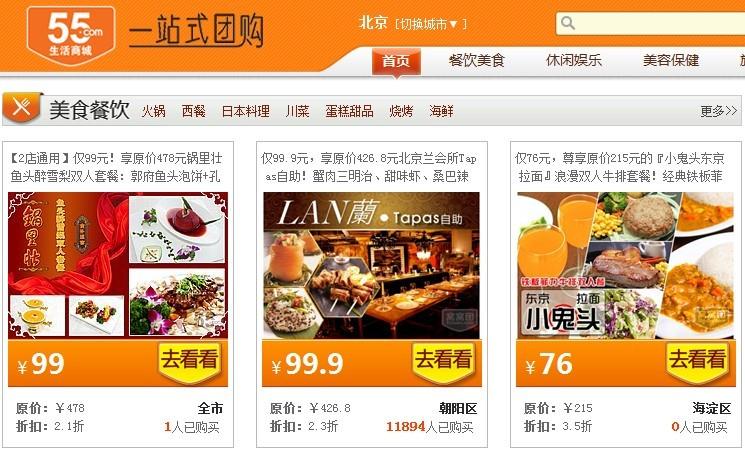Click 去看看 button on the ¥99 deal
Viewport: 745px width, 453px height.
coord(190,362)
